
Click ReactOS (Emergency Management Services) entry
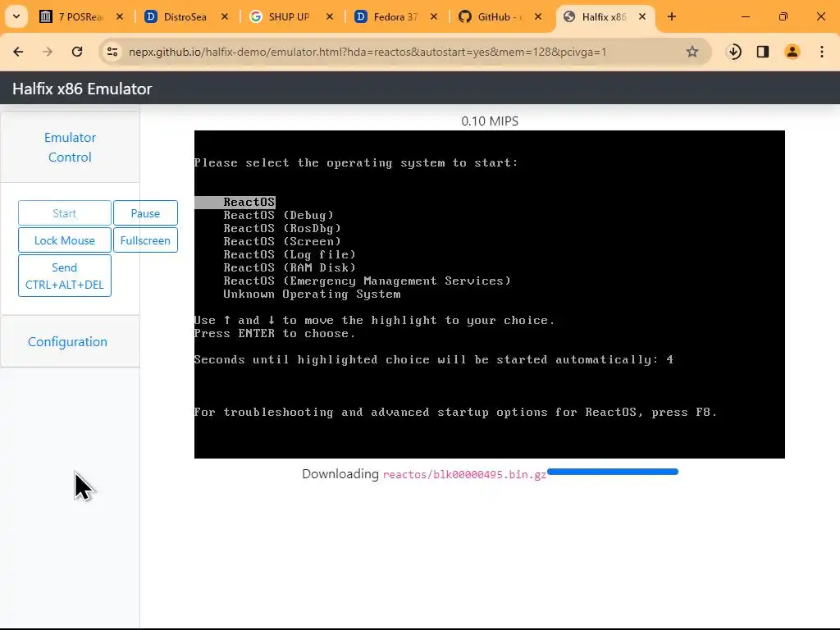point(367,281)
